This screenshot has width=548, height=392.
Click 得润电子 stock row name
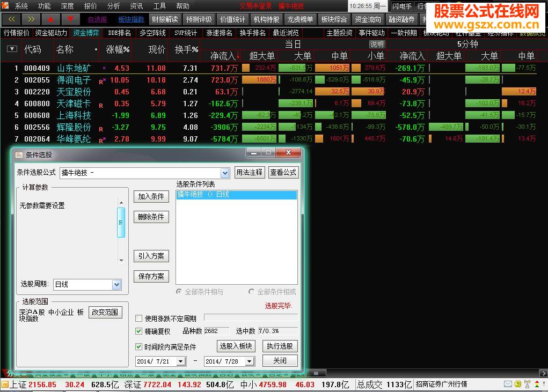pos(74,80)
